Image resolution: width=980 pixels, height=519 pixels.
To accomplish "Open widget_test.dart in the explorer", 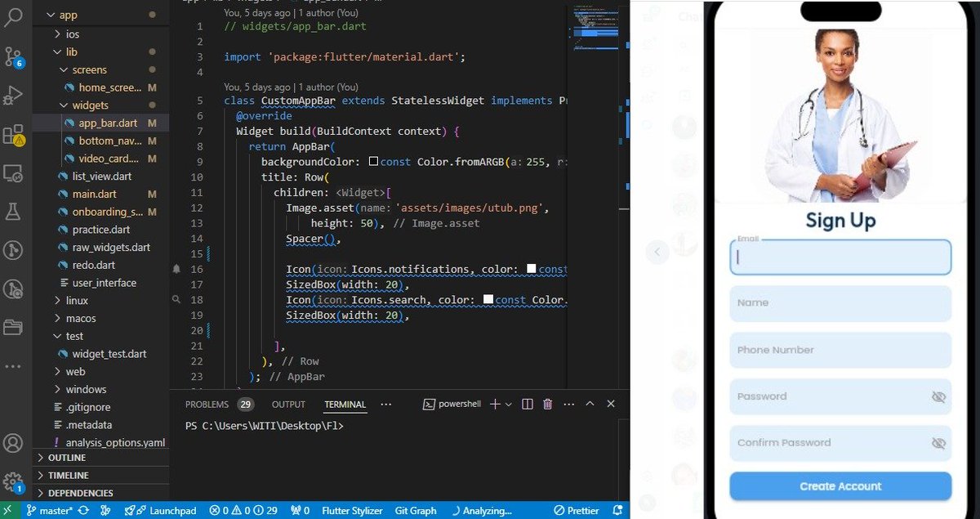I will point(109,354).
